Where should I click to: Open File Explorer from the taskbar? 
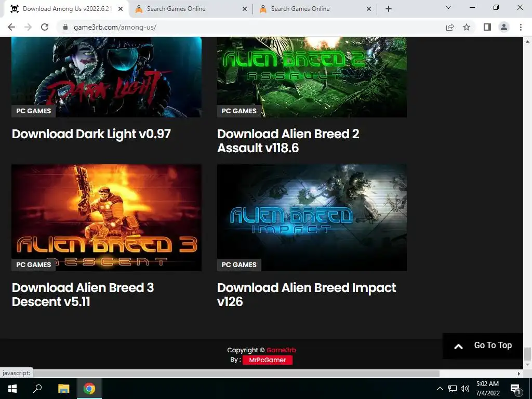pyautogui.click(x=63, y=389)
